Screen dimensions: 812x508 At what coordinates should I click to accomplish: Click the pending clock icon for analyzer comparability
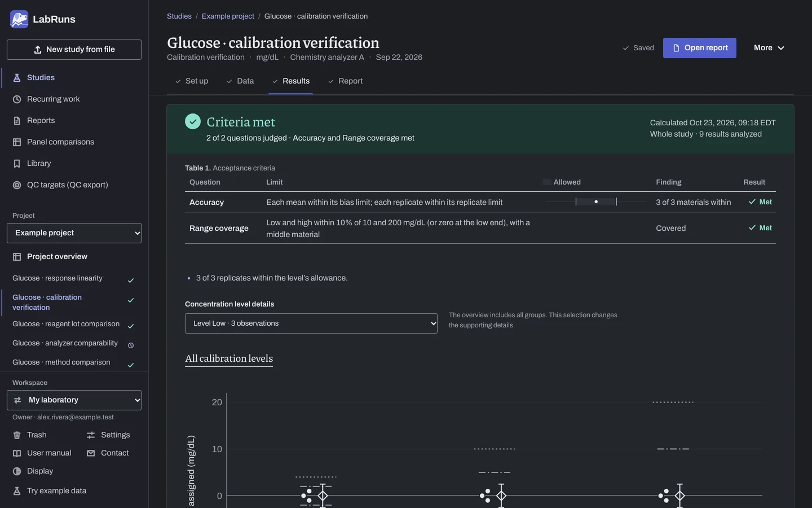(131, 345)
